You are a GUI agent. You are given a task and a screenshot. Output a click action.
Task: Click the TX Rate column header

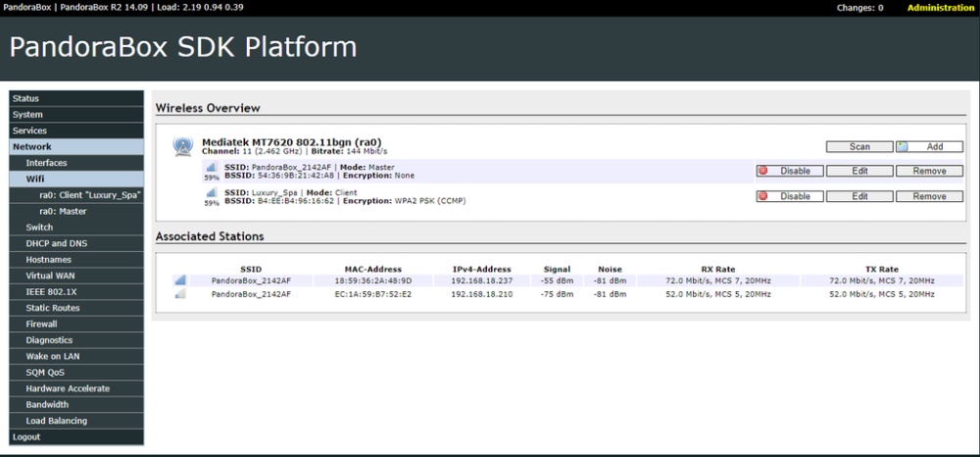(x=882, y=270)
